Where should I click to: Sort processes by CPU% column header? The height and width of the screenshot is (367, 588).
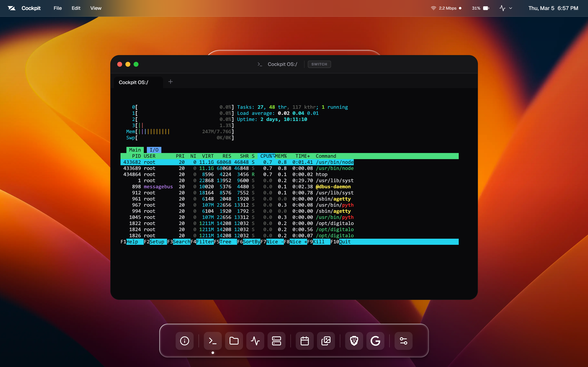[266, 156]
